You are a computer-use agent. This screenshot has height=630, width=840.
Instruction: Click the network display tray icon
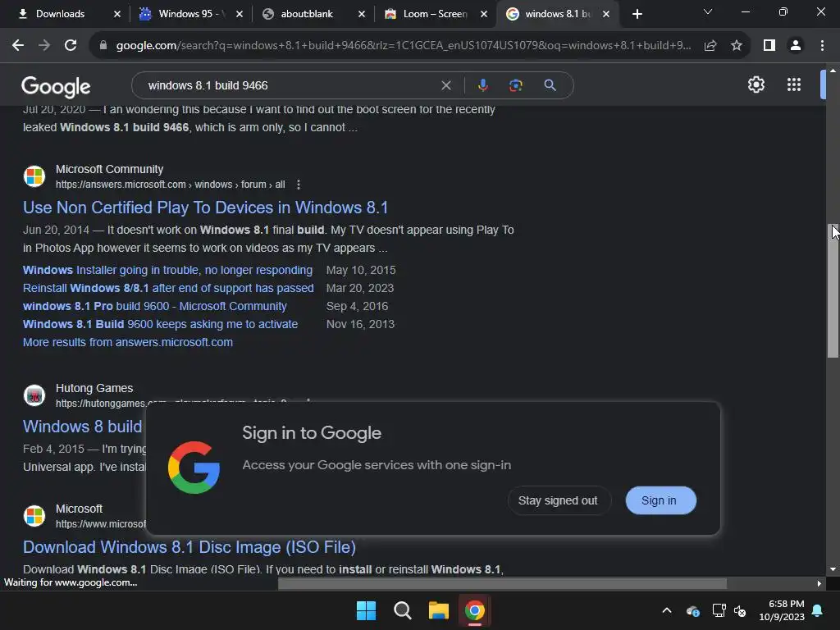[x=719, y=610]
